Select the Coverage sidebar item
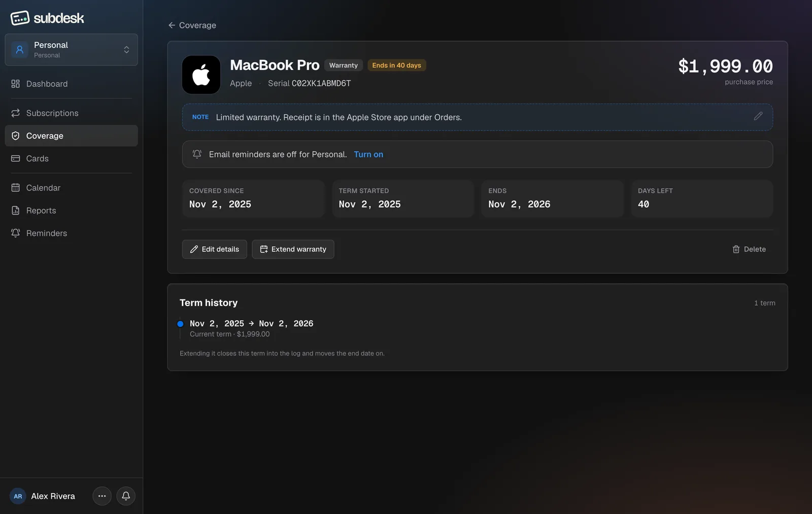Image resolution: width=812 pixels, height=514 pixels. click(71, 136)
